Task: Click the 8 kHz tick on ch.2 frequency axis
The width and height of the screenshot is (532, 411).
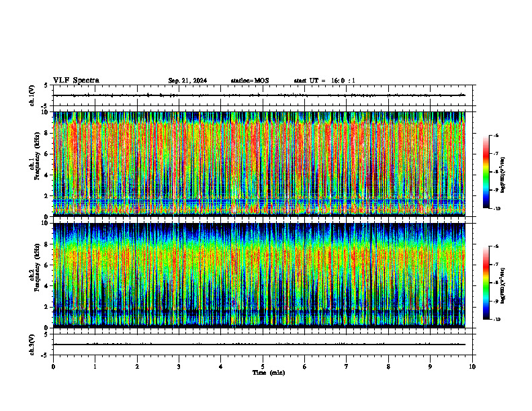Action: pyautogui.click(x=46, y=244)
